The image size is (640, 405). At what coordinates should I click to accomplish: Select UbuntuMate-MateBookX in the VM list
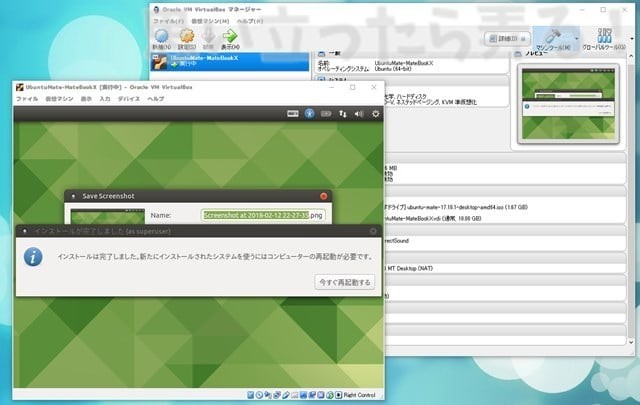pos(230,61)
